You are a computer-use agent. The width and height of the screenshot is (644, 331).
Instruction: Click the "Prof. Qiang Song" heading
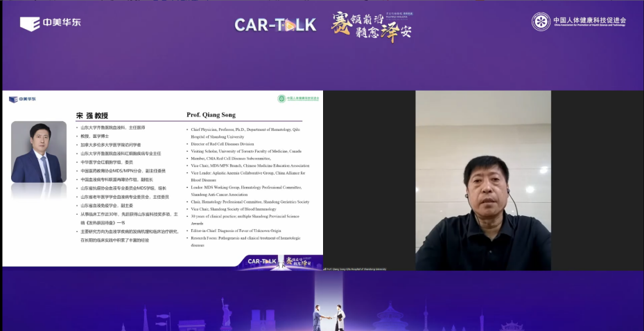(210, 115)
